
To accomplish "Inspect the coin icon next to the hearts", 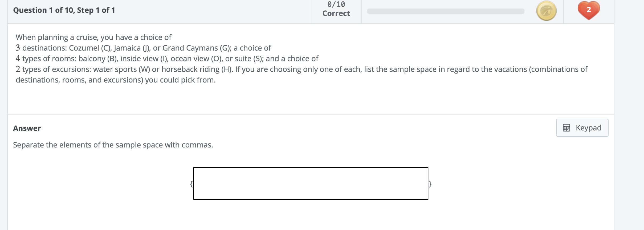I will click(x=546, y=11).
